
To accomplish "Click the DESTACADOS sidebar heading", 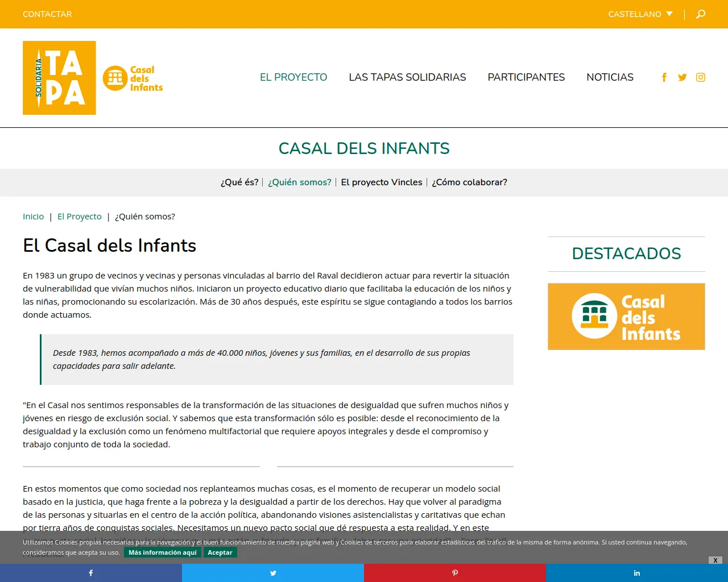I will [626, 253].
